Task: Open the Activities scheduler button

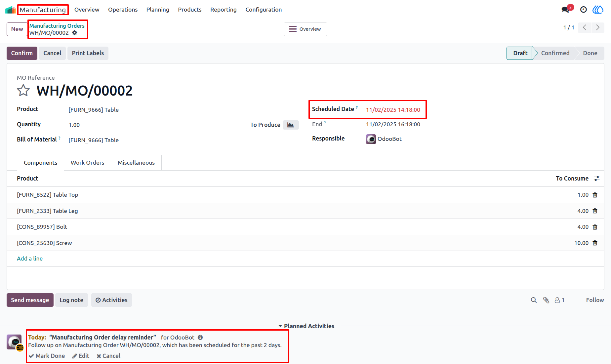Action: pyautogui.click(x=111, y=300)
